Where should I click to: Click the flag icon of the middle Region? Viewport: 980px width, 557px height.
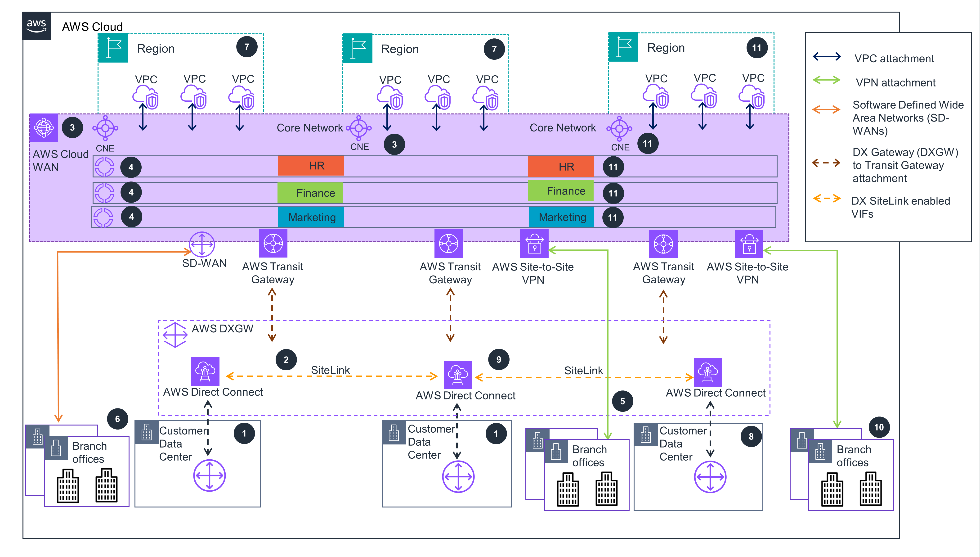coord(358,48)
